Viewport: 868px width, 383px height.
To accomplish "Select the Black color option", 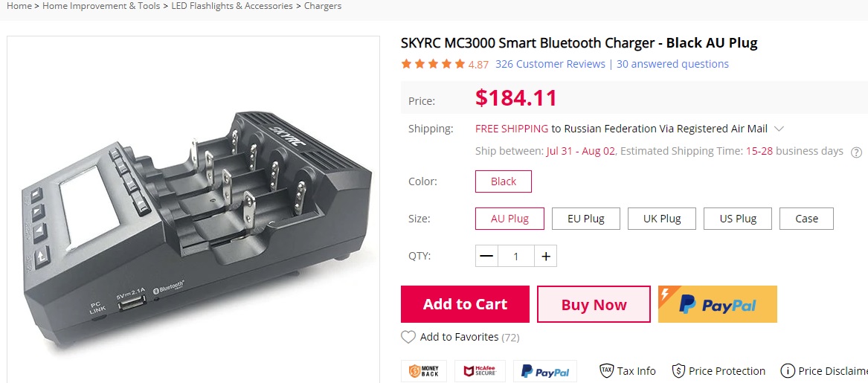I will (x=504, y=181).
